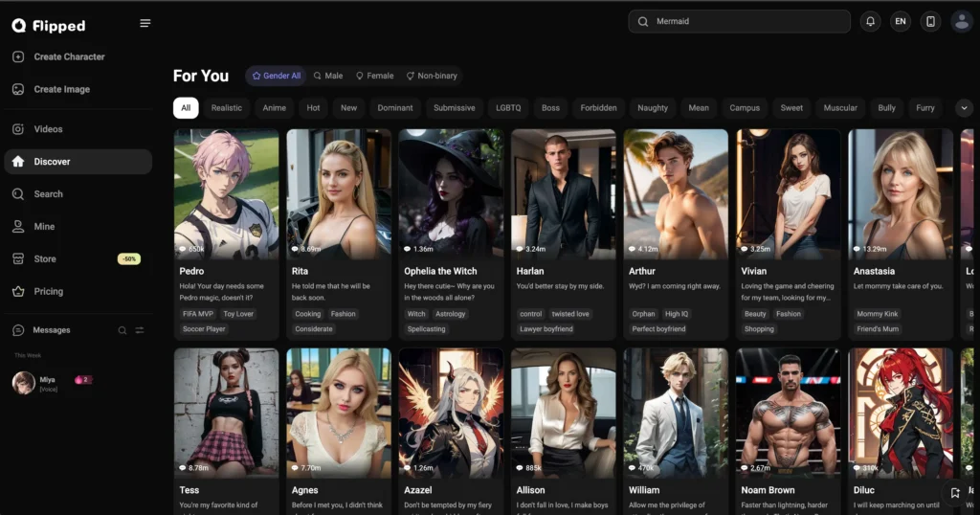The width and height of the screenshot is (980, 515).
Task: Toggle the Realistic category chip
Action: pos(226,107)
